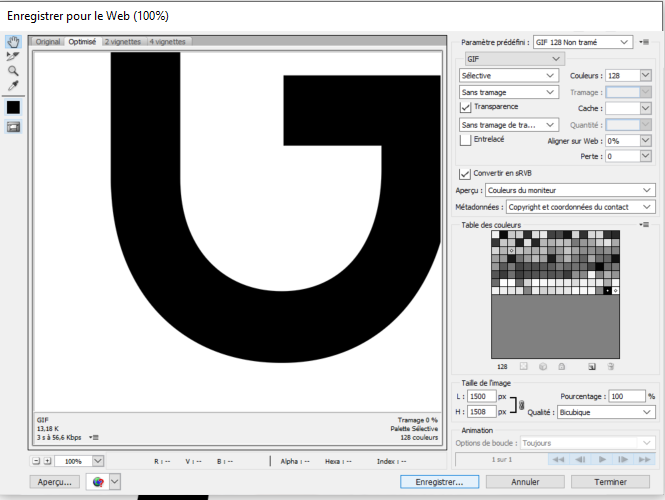Select the Hand tool
This screenshot has width=665, height=500.
tap(13, 42)
